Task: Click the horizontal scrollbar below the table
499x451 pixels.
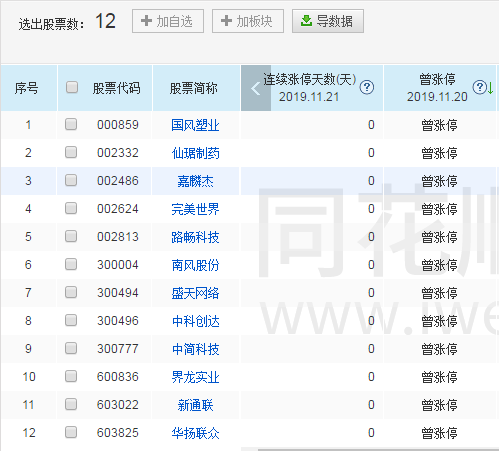Action: (377, 449)
